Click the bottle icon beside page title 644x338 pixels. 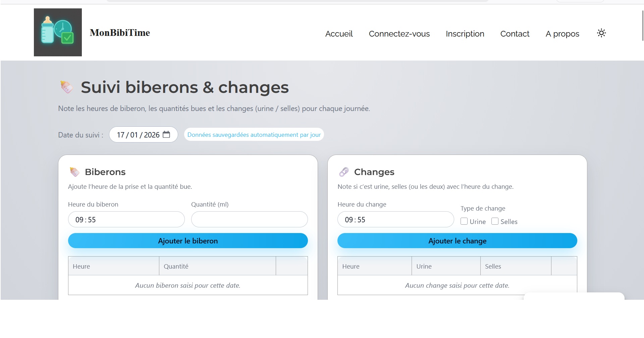point(66,87)
